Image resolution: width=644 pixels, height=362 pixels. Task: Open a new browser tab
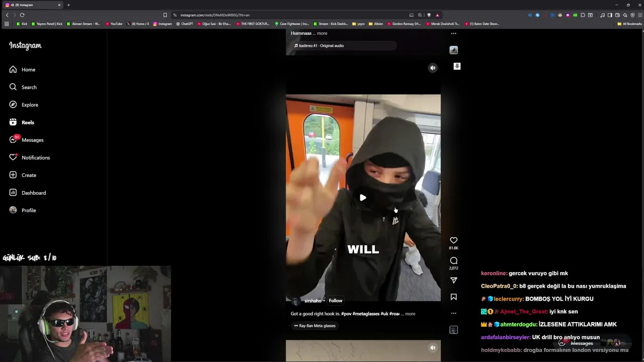(68, 5)
